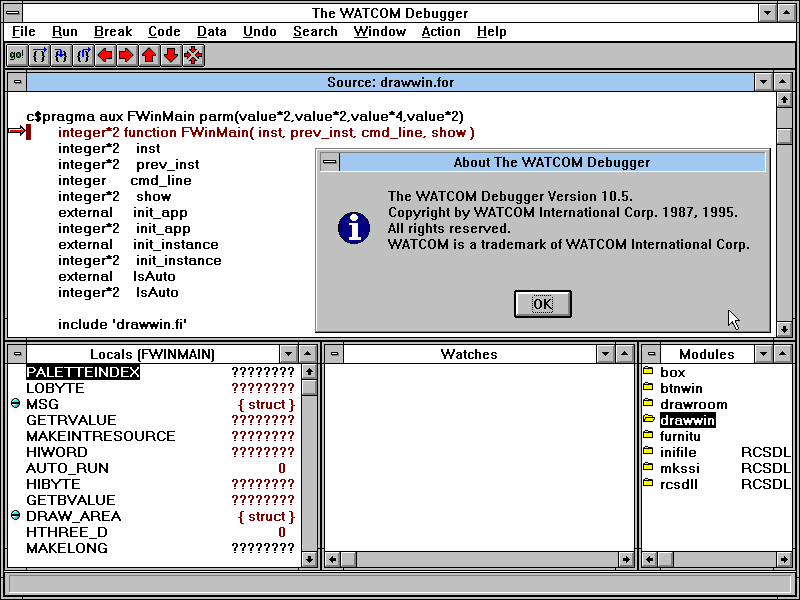The width and height of the screenshot is (800, 600).
Task: Click Source window scrollbar up arrow
Action: (784, 99)
